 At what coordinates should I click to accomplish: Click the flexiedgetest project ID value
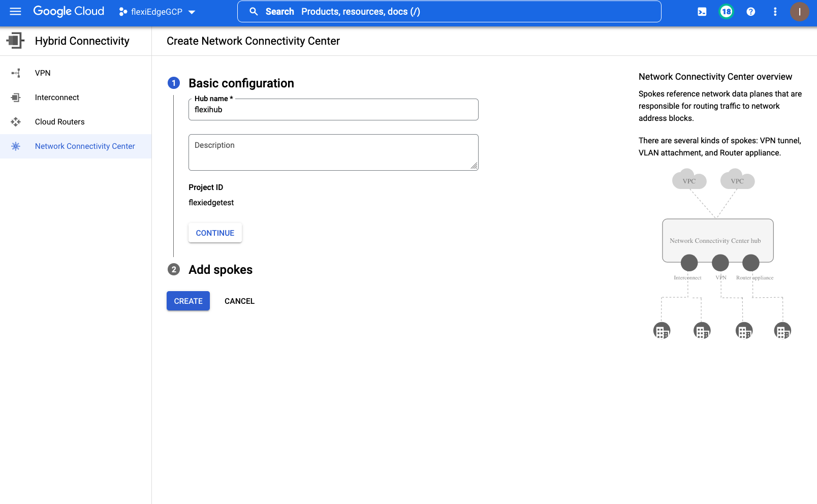(x=211, y=203)
